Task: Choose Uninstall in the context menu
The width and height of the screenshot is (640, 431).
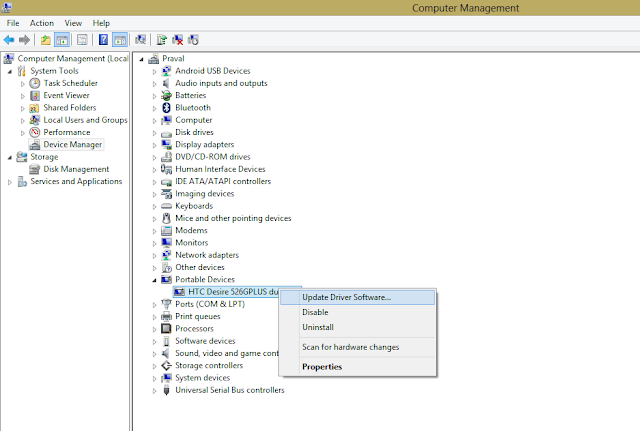Action: pos(358,327)
